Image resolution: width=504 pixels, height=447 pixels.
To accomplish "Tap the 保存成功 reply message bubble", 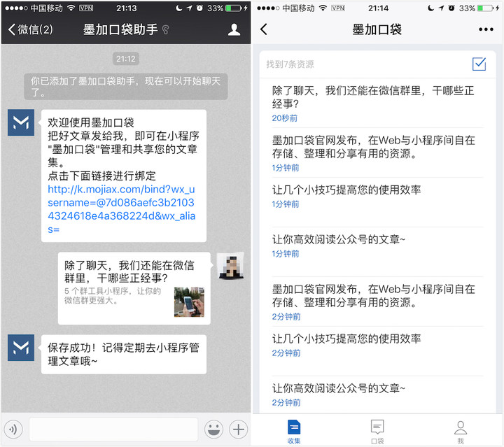I will click(x=124, y=354).
